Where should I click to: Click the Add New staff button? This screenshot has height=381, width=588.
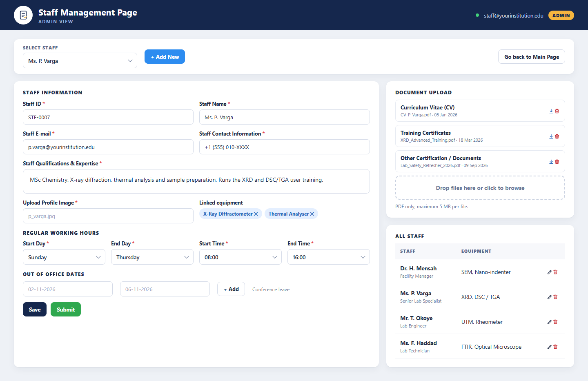(x=165, y=57)
